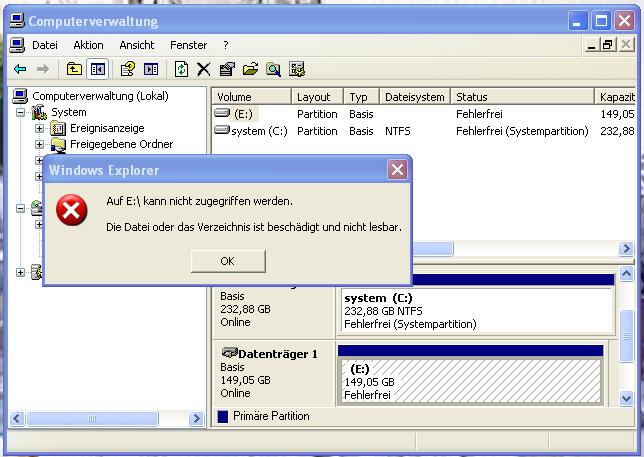Click the help question mark toolbar icon
Screen dimensions: 644x457
point(128,69)
